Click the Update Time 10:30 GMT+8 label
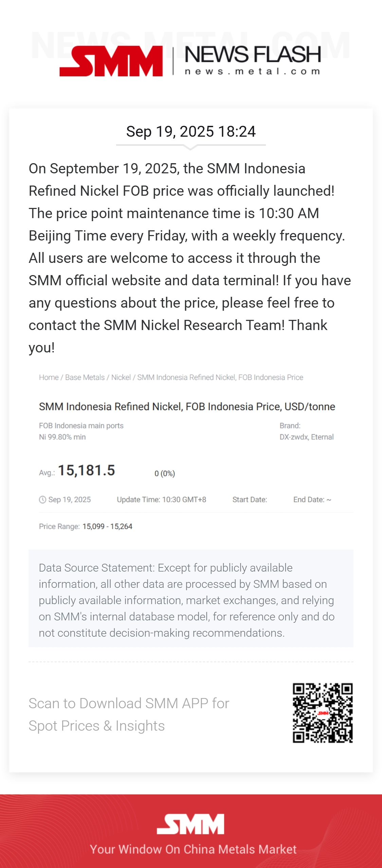The image size is (382, 868). [162, 500]
